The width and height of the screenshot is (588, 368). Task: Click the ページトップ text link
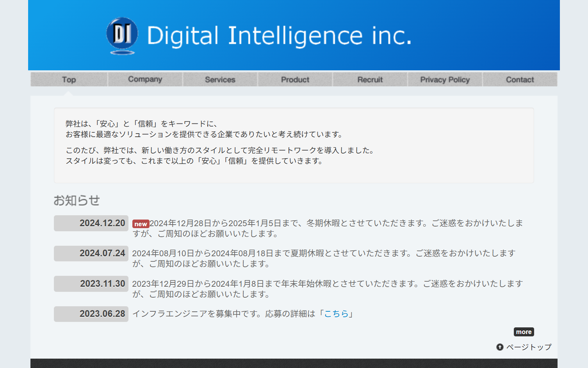tap(529, 347)
